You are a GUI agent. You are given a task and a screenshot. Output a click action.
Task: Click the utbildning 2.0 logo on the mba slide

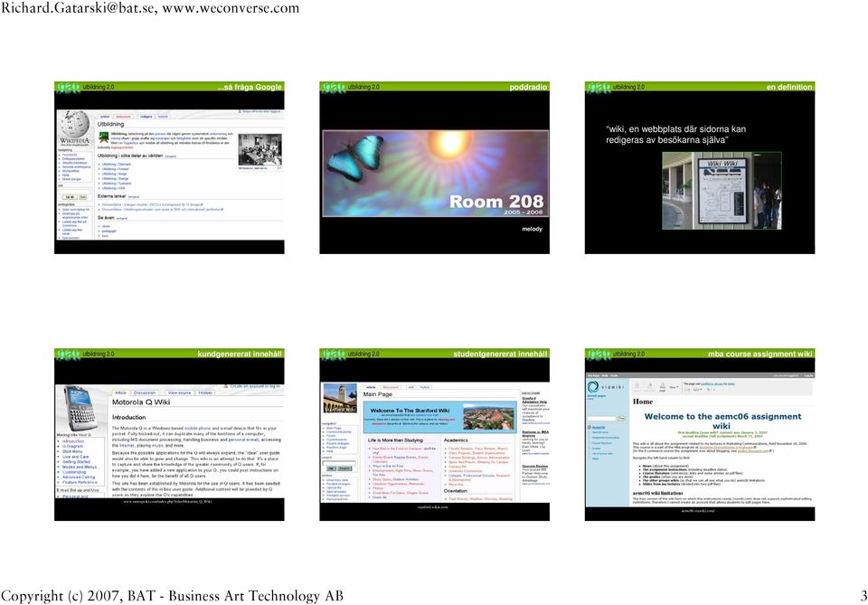(x=616, y=354)
